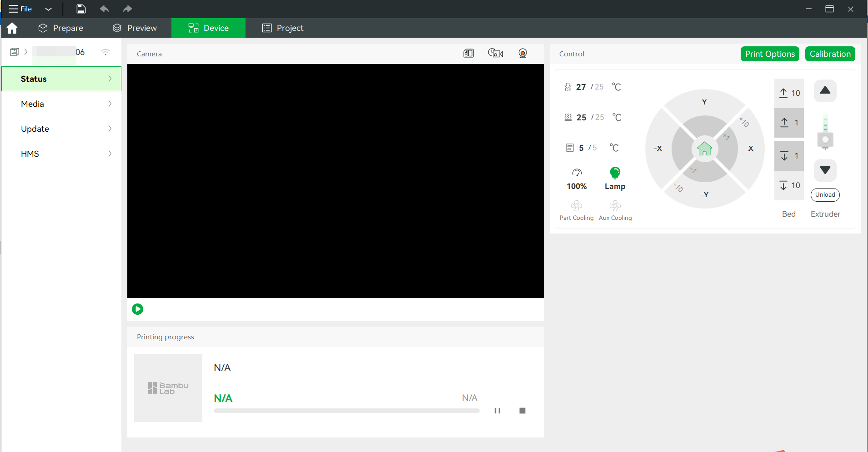Set the nozzle temperature field
The image size is (868, 452).
point(592,87)
